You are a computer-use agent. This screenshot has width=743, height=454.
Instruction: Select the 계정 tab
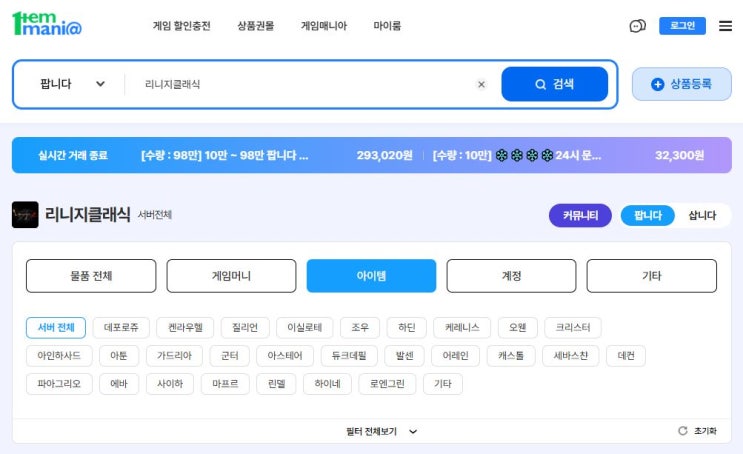pyautogui.click(x=511, y=276)
